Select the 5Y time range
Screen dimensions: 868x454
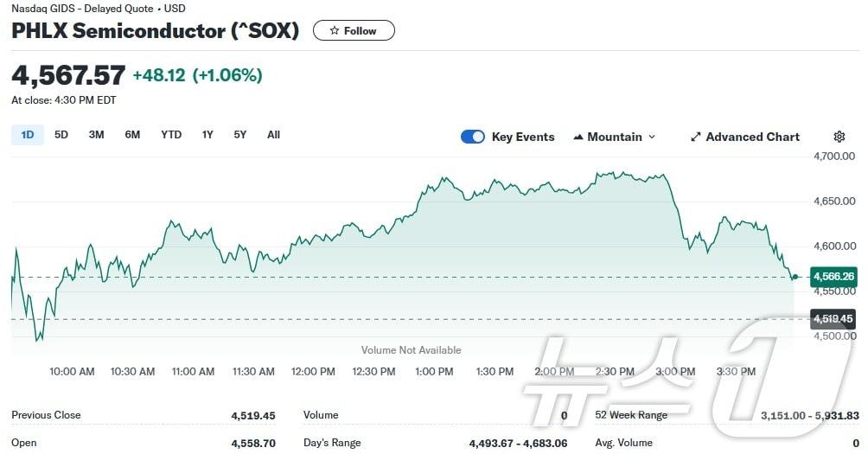[240, 135]
